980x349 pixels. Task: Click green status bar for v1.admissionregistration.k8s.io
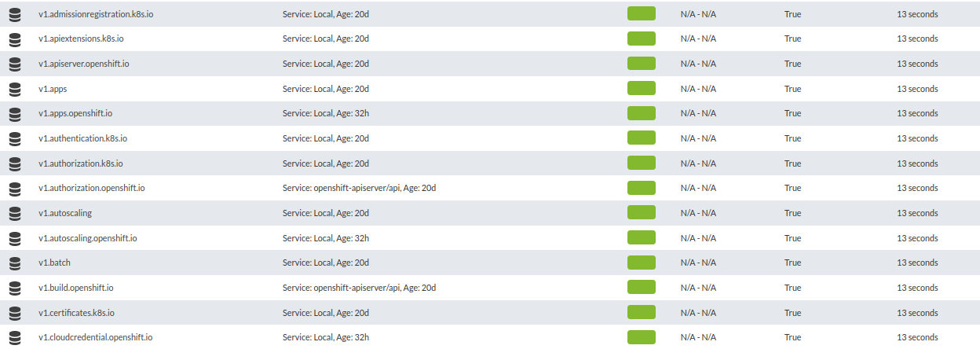point(642,14)
